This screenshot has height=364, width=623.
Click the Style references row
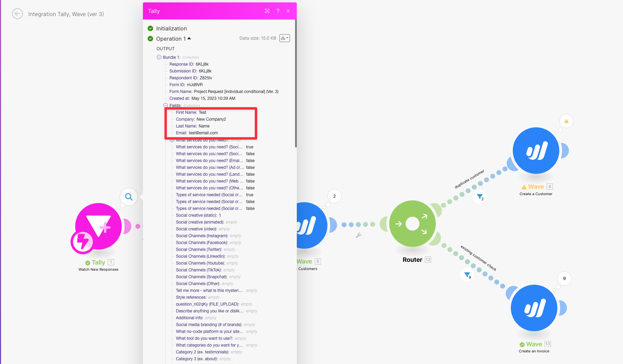point(198,297)
